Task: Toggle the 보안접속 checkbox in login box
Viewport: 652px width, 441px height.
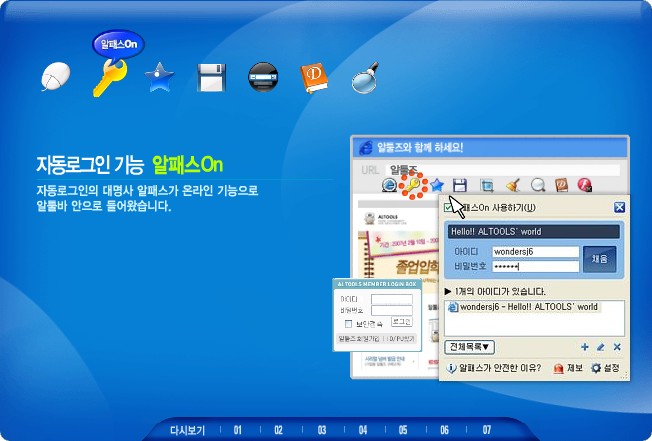Action: [x=348, y=324]
